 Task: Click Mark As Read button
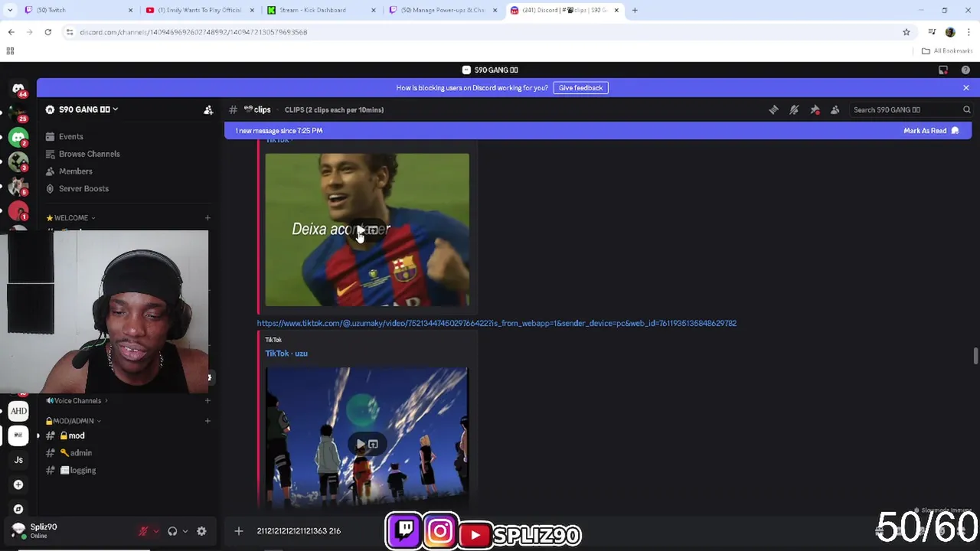coord(930,131)
